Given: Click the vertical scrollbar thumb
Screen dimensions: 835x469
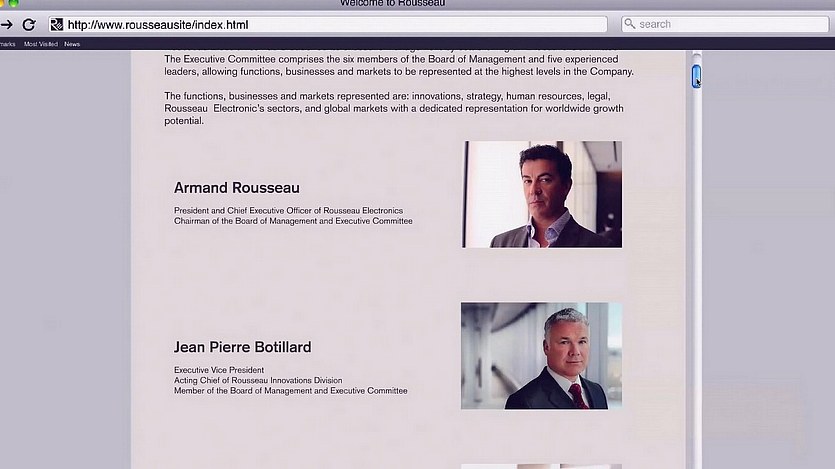Looking at the screenshot, I should pyautogui.click(x=696, y=76).
